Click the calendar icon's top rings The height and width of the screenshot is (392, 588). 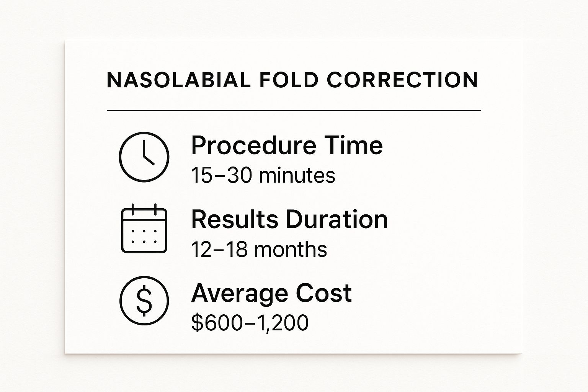[x=144, y=209]
